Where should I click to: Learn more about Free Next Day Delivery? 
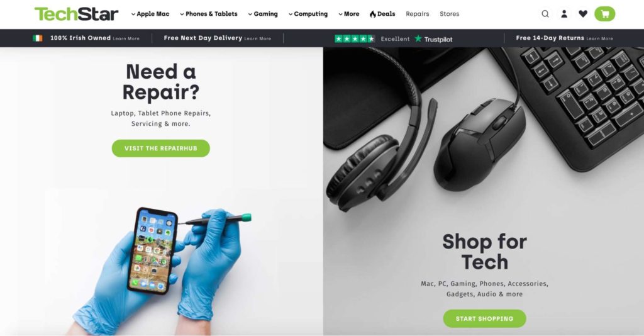tap(257, 38)
